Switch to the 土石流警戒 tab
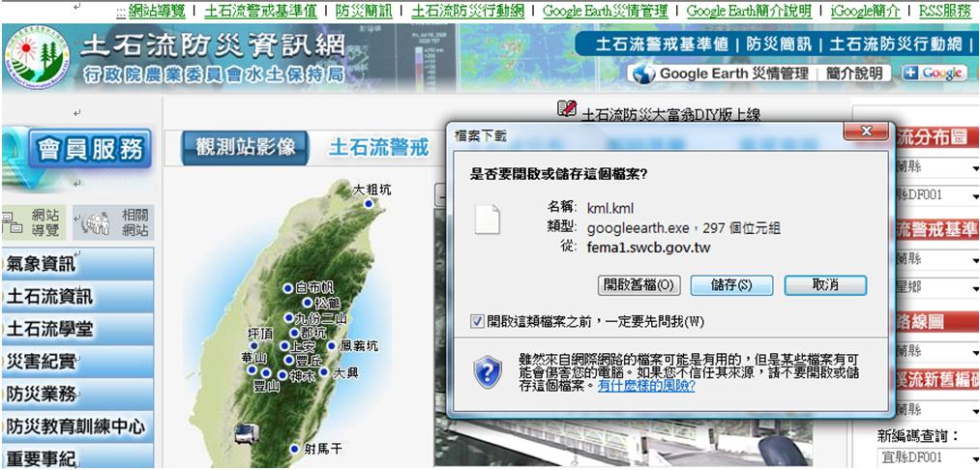 pos(379,148)
